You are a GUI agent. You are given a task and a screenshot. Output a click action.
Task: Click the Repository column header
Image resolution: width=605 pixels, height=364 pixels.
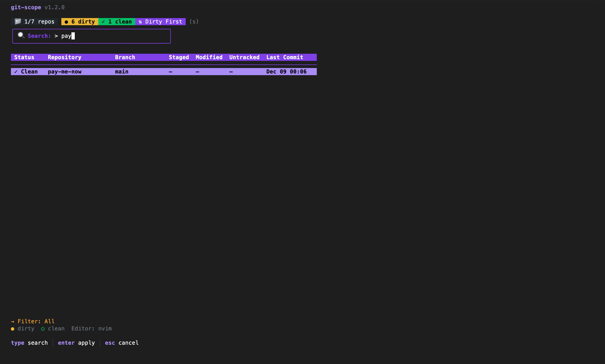(x=64, y=57)
